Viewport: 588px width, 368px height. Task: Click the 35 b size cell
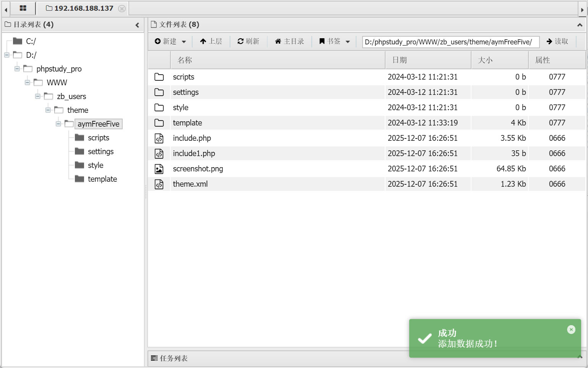pos(519,153)
